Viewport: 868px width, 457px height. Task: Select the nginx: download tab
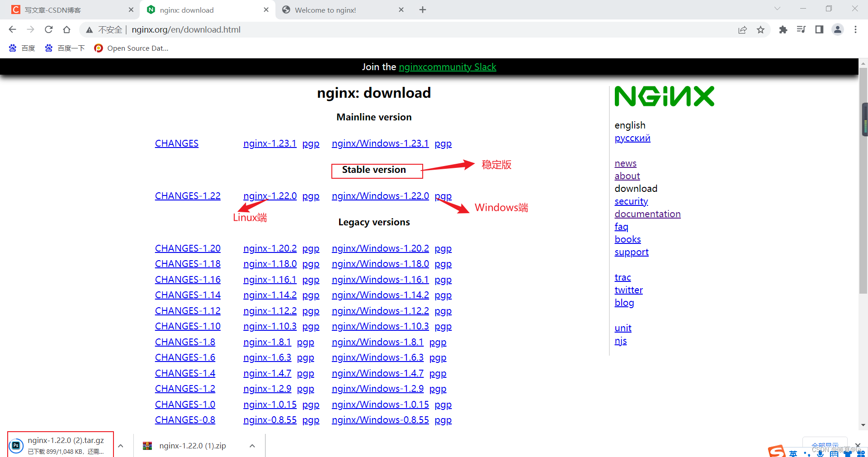tap(207, 10)
